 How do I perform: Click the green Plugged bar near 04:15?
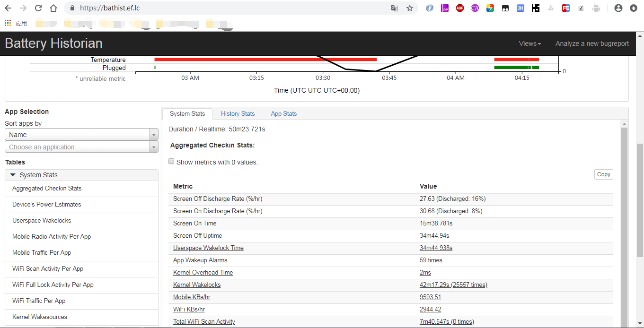517,68
